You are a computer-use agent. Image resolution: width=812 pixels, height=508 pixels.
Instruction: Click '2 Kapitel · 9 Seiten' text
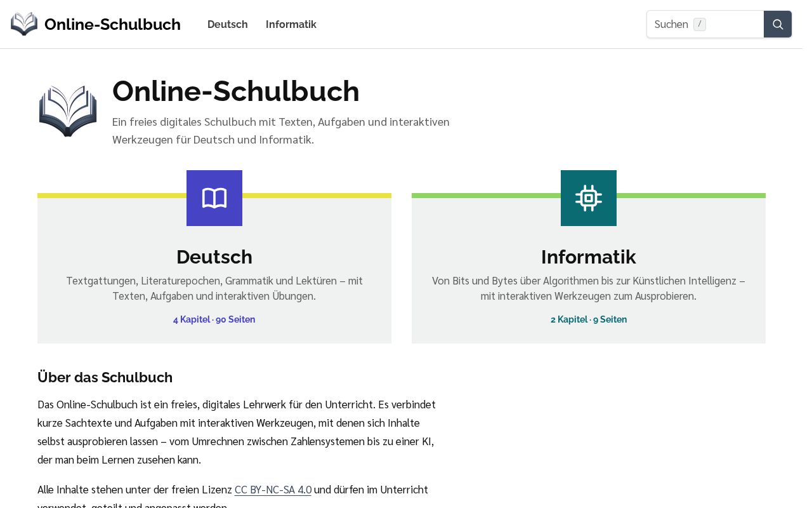pyautogui.click(x=589, y=319)
